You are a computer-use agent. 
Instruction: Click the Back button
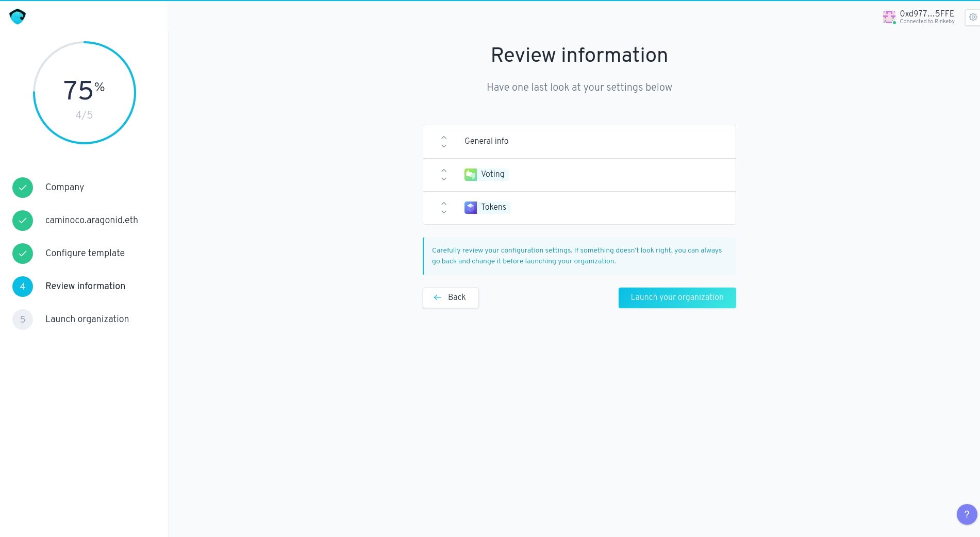point(451,298)
